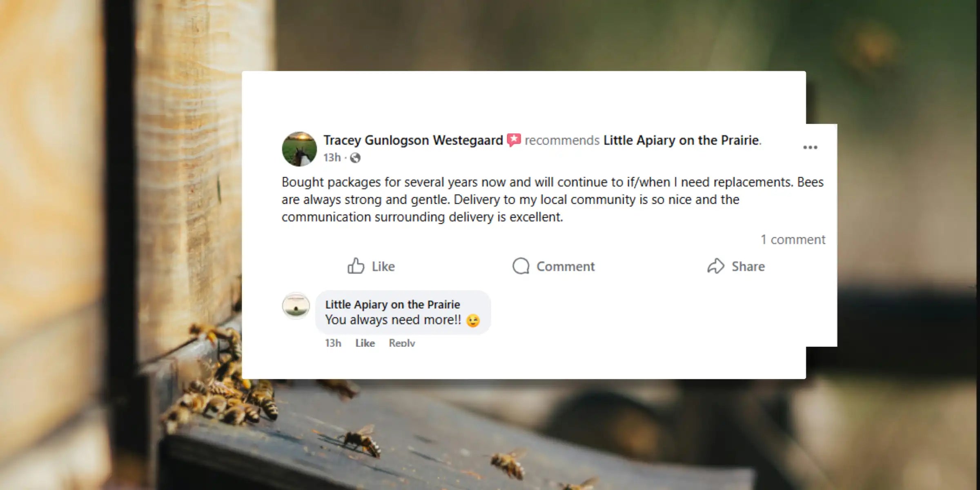Click the 13h timestamp under the comment

coord(333,343)
